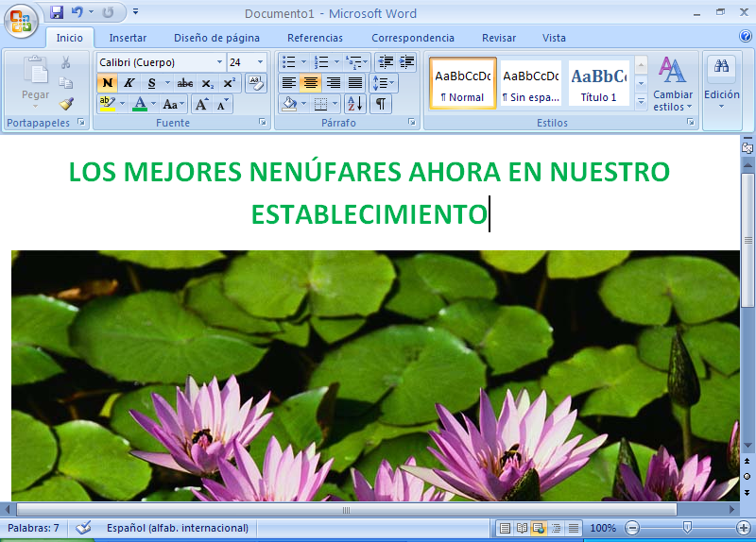Open the Microsoft Office Button

pos(21,21)
